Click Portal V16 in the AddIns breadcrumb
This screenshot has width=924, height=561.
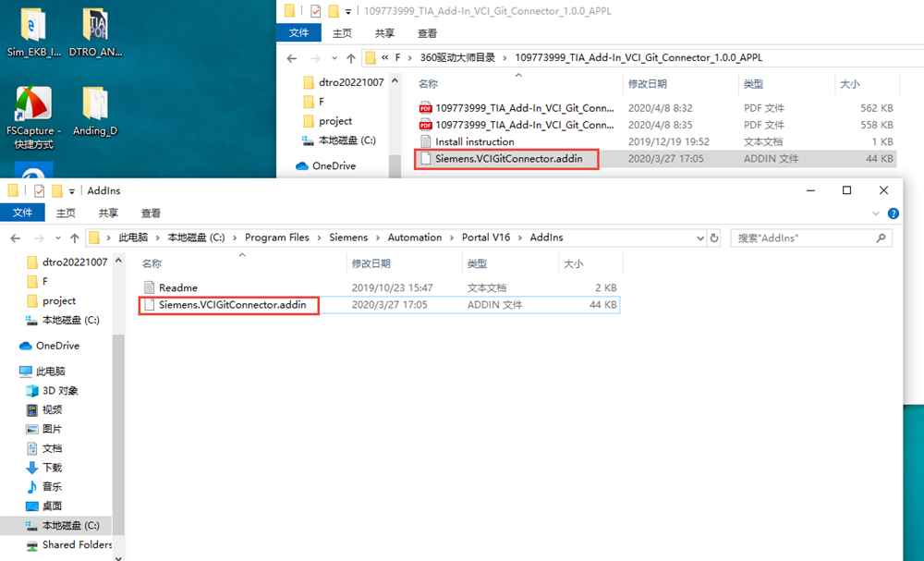(x=486, y=238)
